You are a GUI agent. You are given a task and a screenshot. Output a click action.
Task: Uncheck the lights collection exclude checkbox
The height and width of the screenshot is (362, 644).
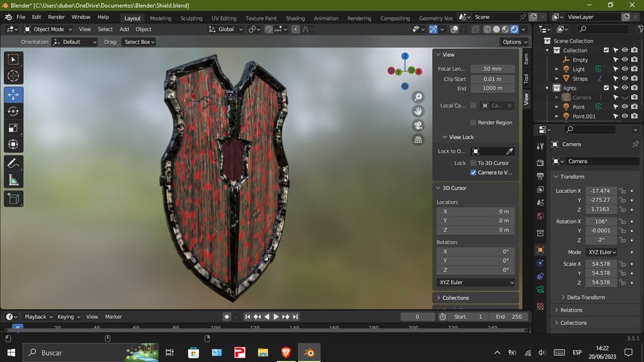[x=606, y=88]
